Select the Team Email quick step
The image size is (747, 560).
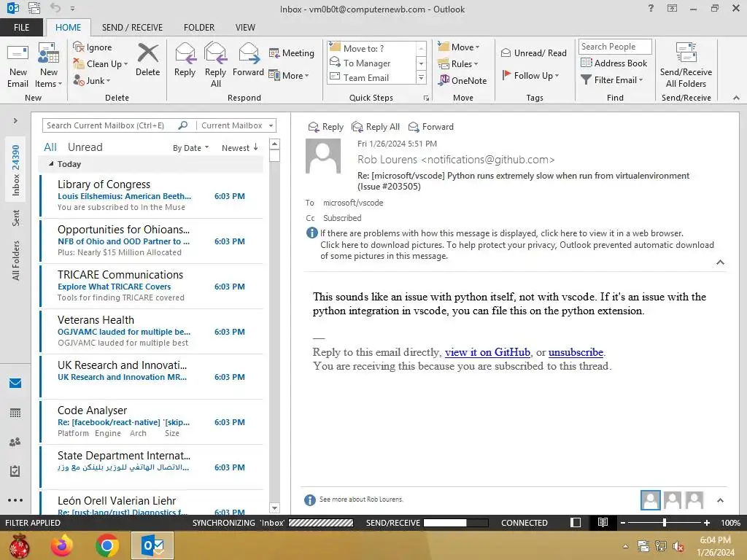click(372, 77)
